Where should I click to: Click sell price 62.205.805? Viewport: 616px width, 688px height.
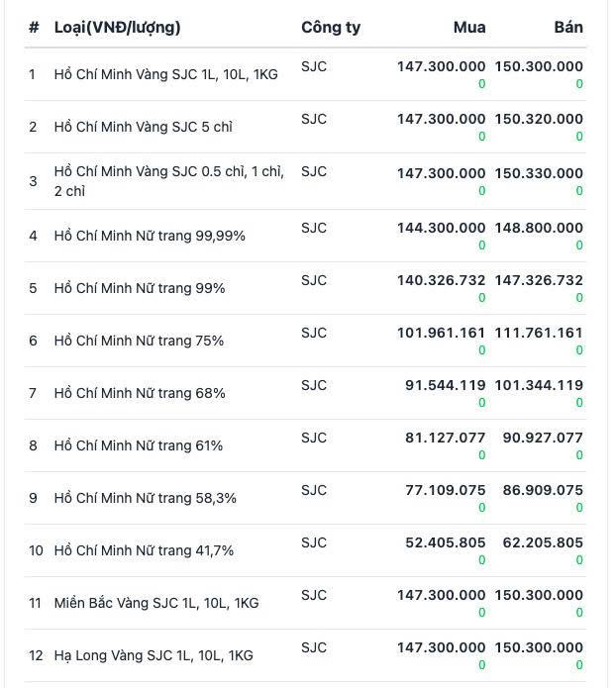point(543,542)
